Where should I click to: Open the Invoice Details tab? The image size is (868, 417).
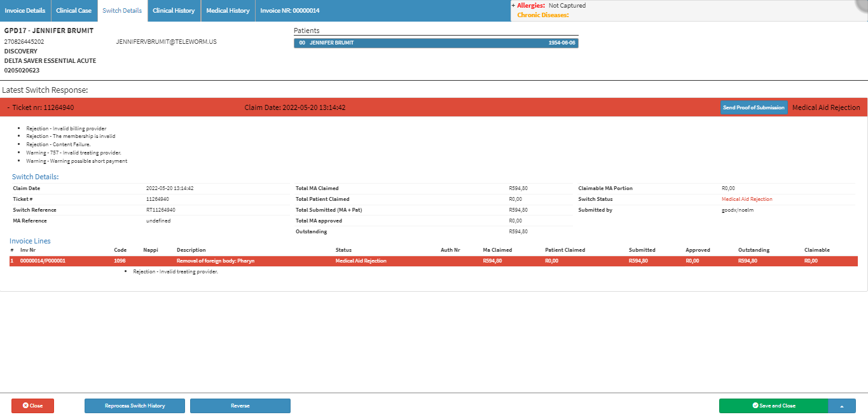pos(25,11)
